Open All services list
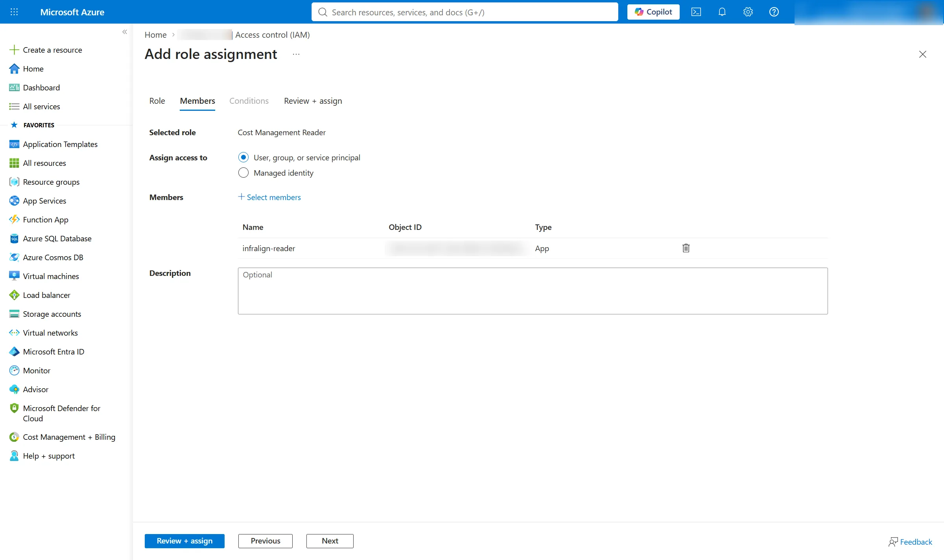This screenshot has width=944, height=560. pyautogui.click(x=41, y=106)
